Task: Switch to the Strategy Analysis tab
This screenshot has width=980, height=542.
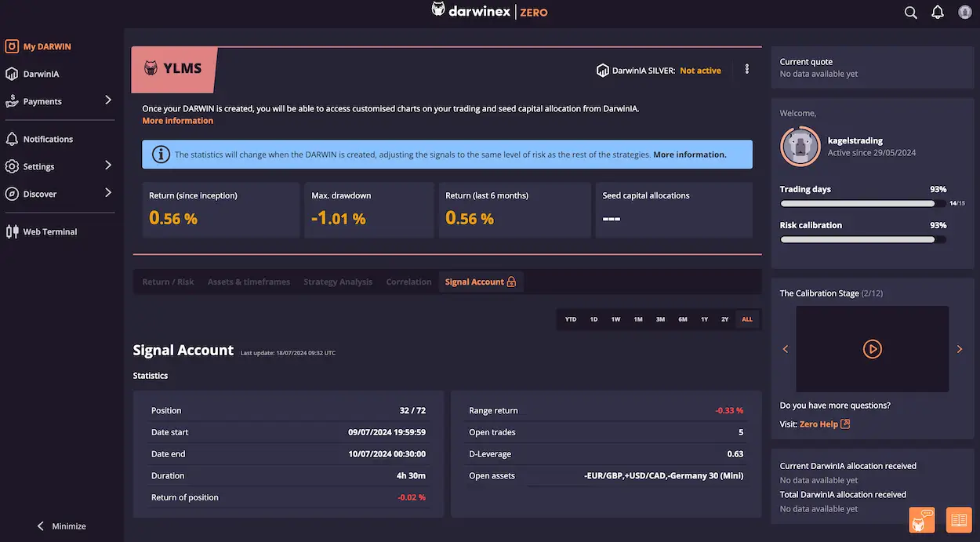Action: (338, 282)
